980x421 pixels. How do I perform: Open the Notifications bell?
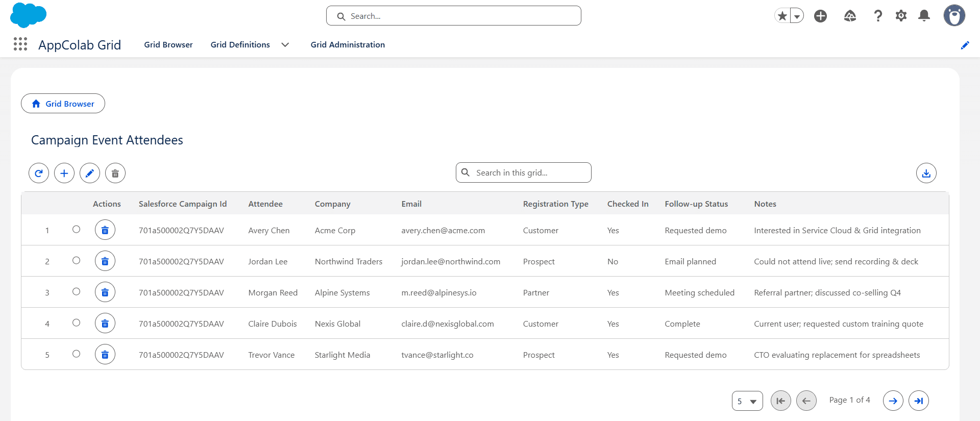click(924, 16)
